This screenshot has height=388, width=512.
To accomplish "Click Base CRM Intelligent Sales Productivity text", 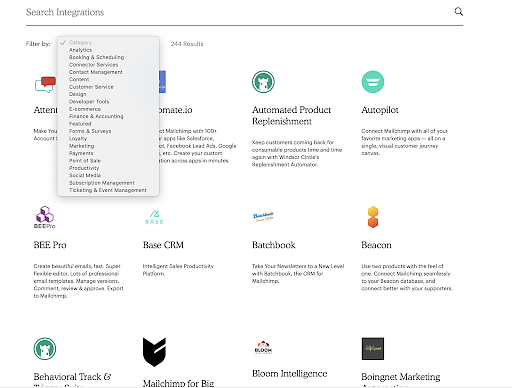I will click(x=178, y=270).
